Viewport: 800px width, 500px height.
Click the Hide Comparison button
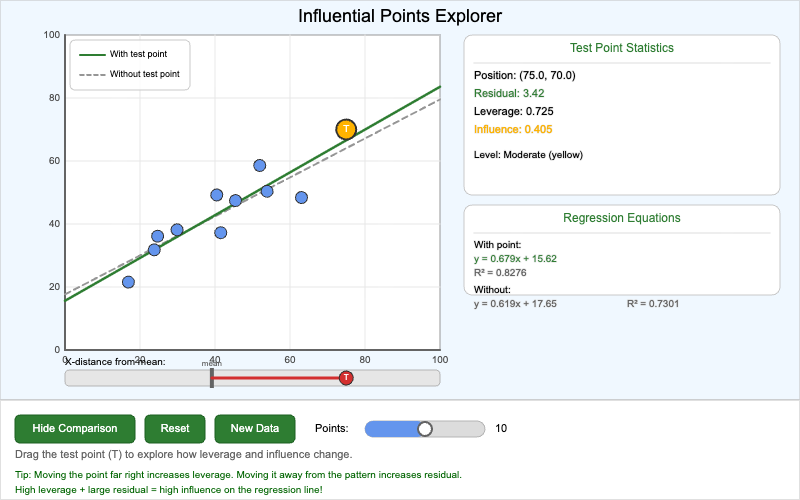pos(75,429)
